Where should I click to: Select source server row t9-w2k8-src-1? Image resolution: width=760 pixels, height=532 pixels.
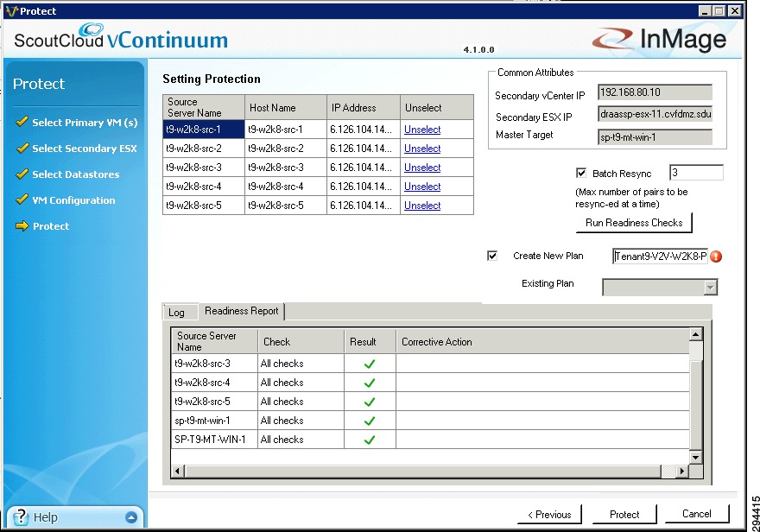pyautogui.click(x=204, y=130)
